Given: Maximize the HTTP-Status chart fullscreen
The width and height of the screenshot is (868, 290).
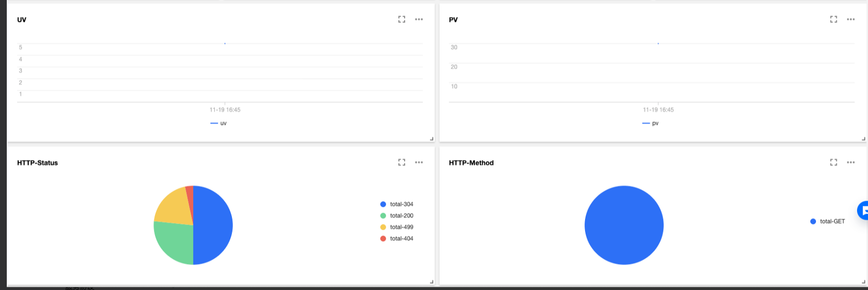Looking at the screenshot, I should (x=401, y=163).
